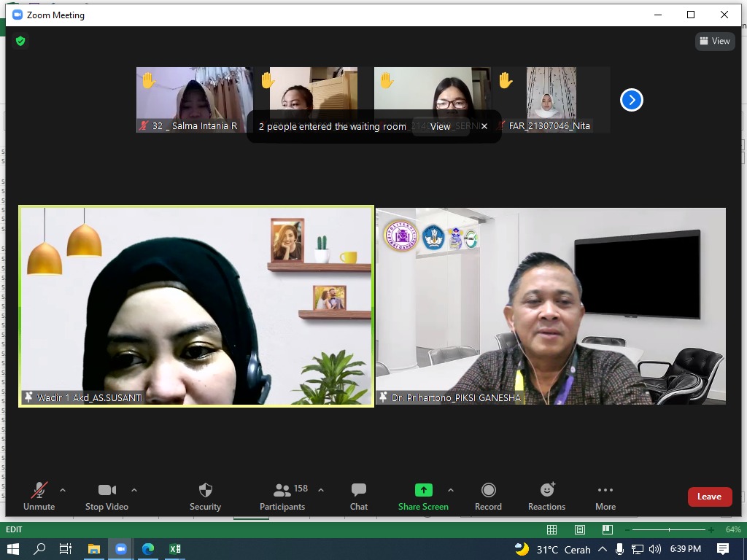Screen dimensions: 747x560
Task: Open audio options arrow beside Unmute
Action: coord(63,490)
